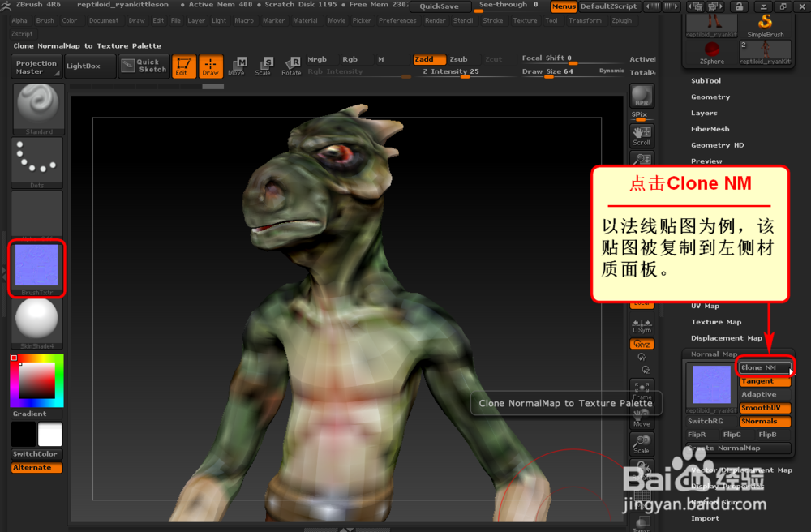Toggle XYZ rotation mode
Image resolution: width=811 pixels, height=532 pixels.
tap(642, 345)
